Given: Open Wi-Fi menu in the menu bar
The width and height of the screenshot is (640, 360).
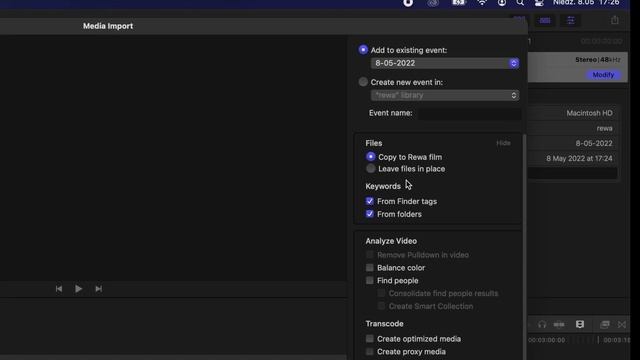Looking at the screenshot, I should pyautogui.click(x=482, y=3).
